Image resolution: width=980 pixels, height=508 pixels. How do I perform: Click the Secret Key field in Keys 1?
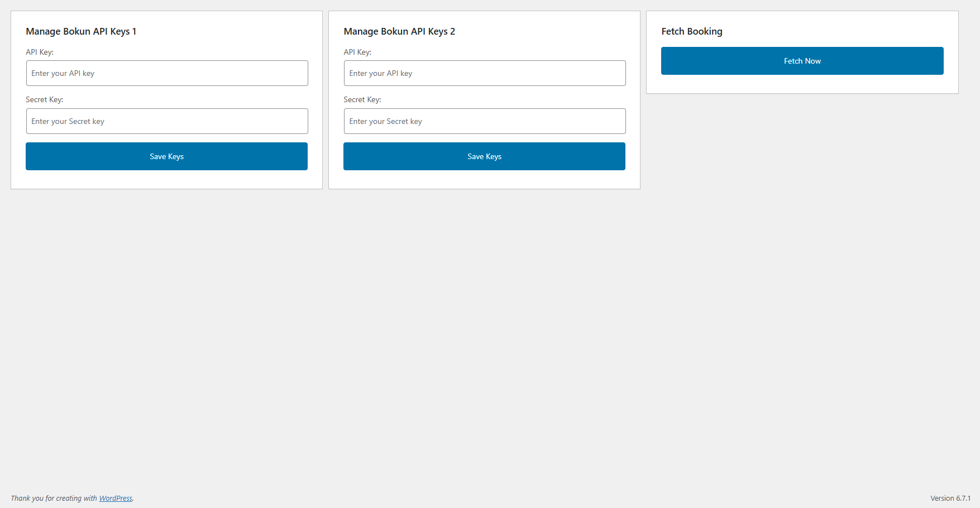(x=167, y=121)
